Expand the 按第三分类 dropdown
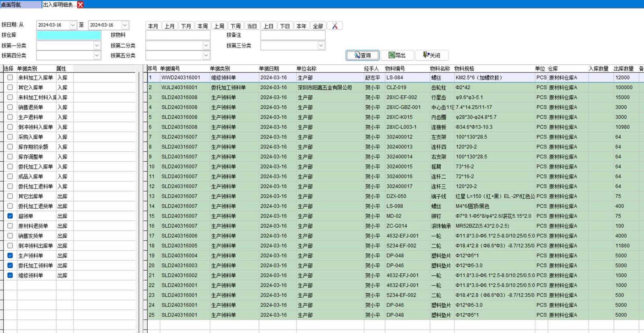 (x=321, y=45)
